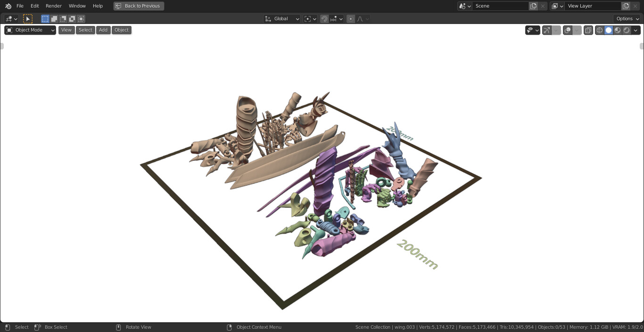Switch viewport shading to Material Preview
The width and height of the screenshot is (644, 332).
(x=618, y=30)
